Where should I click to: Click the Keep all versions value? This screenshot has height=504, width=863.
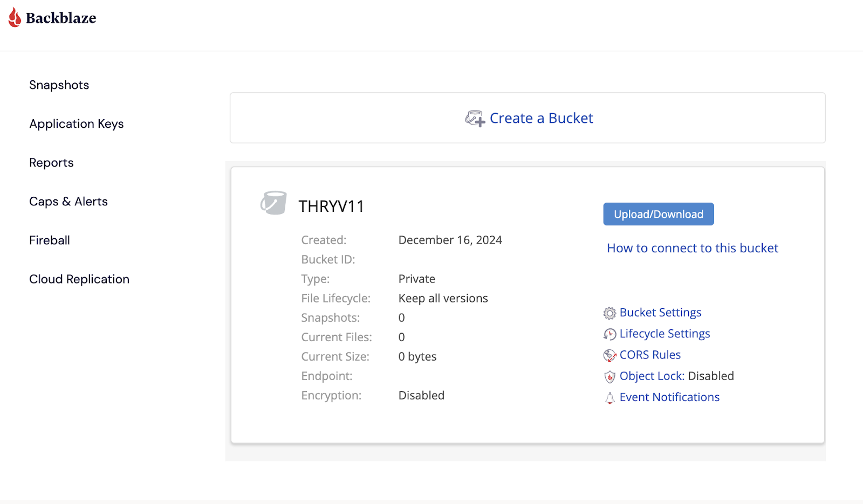pyautogui.click(x=443, y=298)
